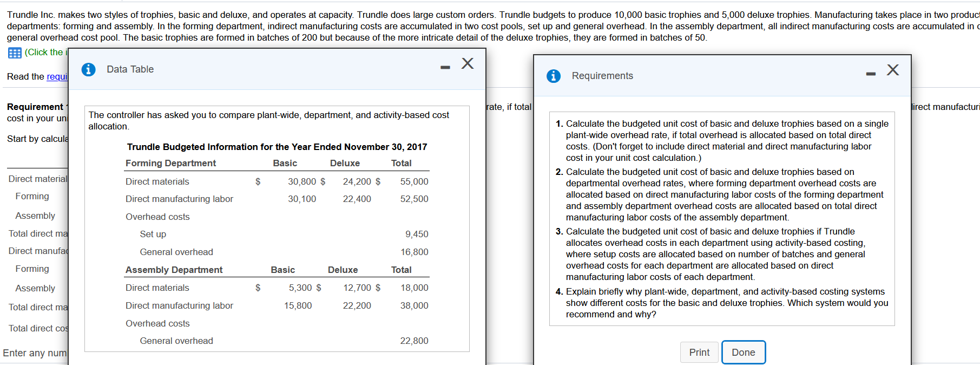980x365 pixels.
Task: Click the Total direct cos row label
Action: pyautogui.click(x=38, y=328)
